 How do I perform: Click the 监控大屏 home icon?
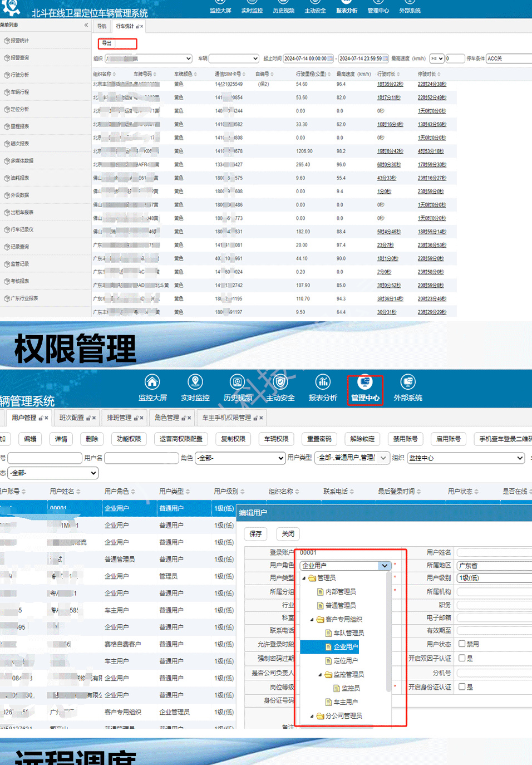click(152, 382)
